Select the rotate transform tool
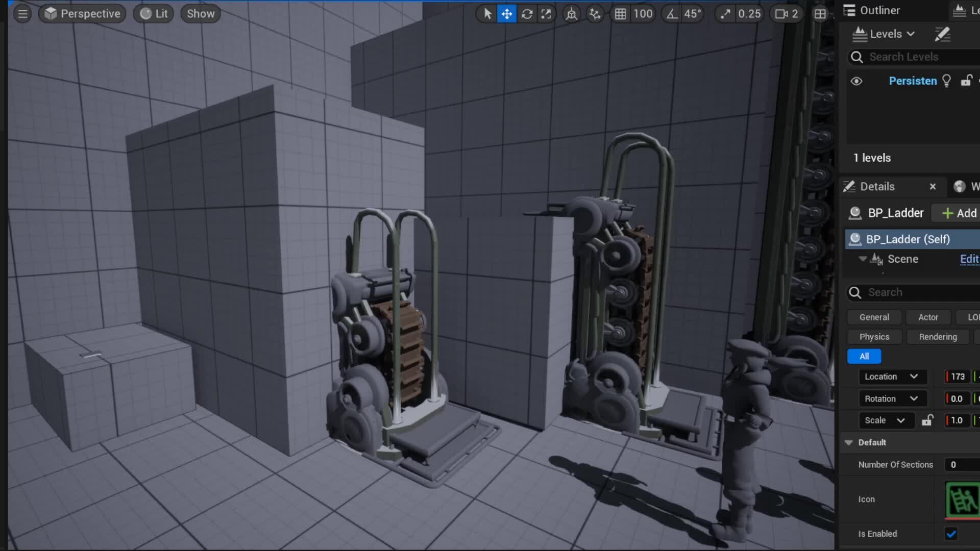 (527, 14)
